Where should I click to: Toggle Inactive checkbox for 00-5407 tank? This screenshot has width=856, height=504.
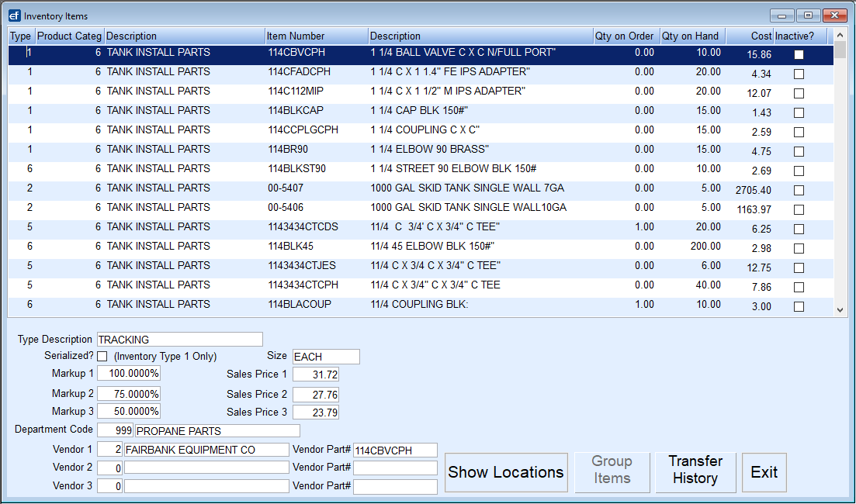799,191
